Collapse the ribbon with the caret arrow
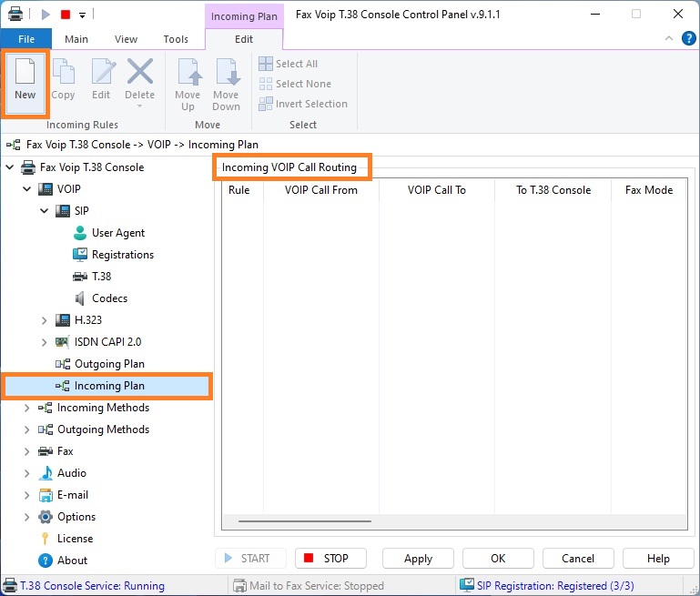700x596 pixels. (669, 38)
